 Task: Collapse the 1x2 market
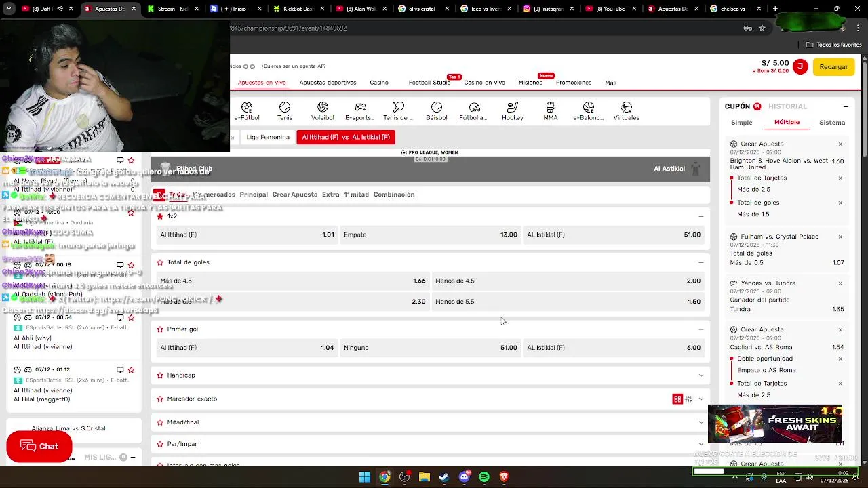(701, 216)
